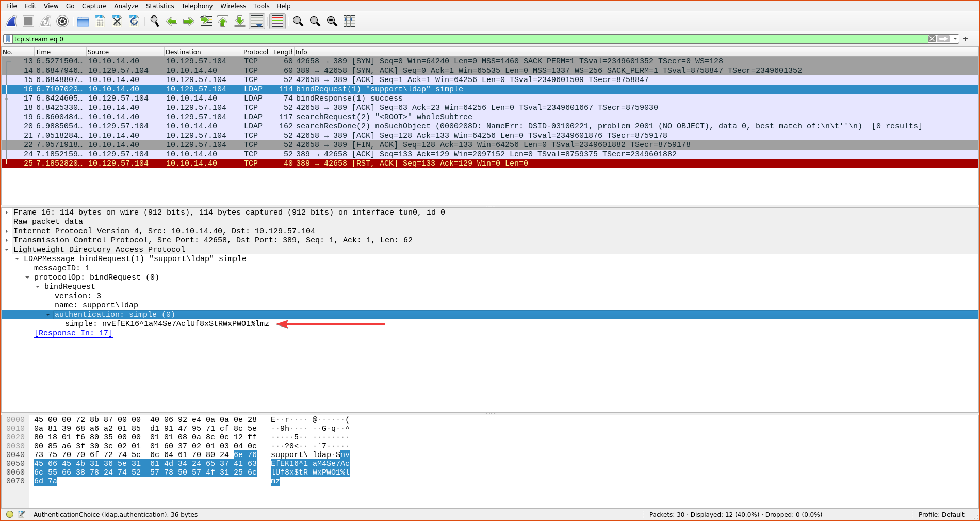This screenshot has width=980, height=521.
Task: Select the red RST, ACK packet 25
Action: point(309,164)
